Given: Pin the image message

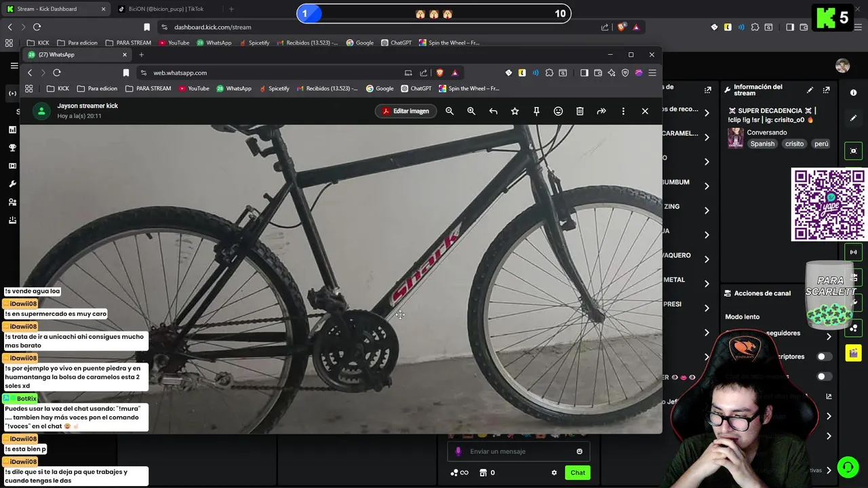Looking at the screenshot, I should (536, 111).
